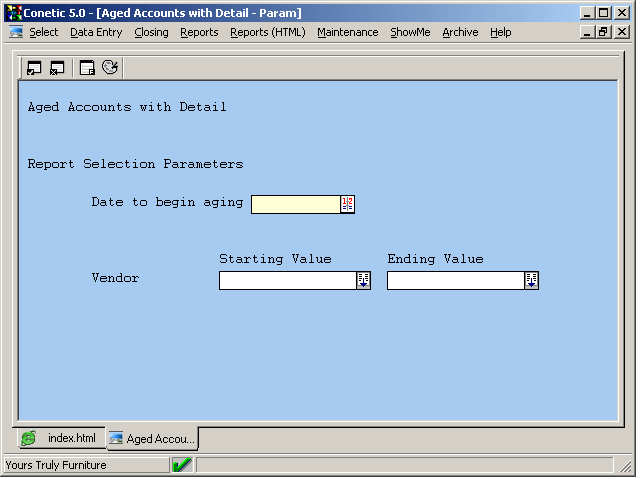
Task: Open the Archive menu
Action: point(460,32)
